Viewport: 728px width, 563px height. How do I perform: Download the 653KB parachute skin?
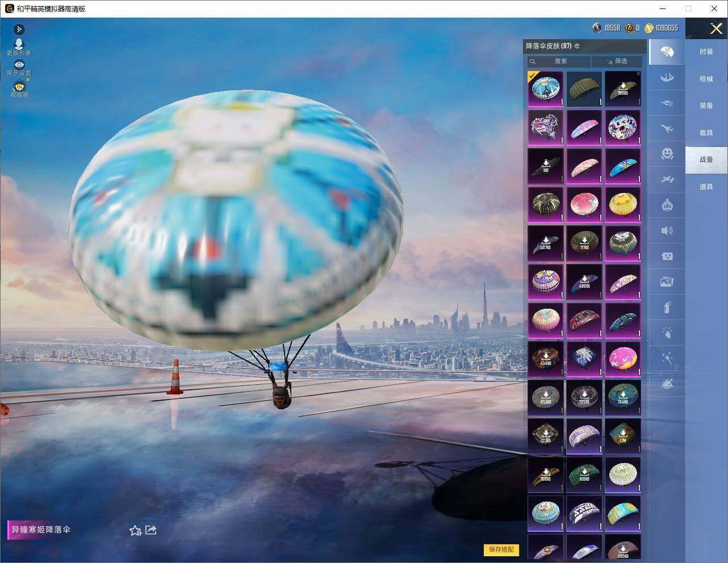pyautogui.click(x=545, y=397)
